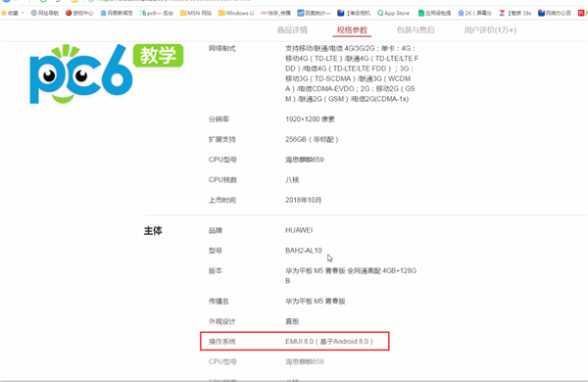The image size is (588, 382).
Task: Open the 2K（屏幕分 bookmark
Action: [x=474, y=13]
